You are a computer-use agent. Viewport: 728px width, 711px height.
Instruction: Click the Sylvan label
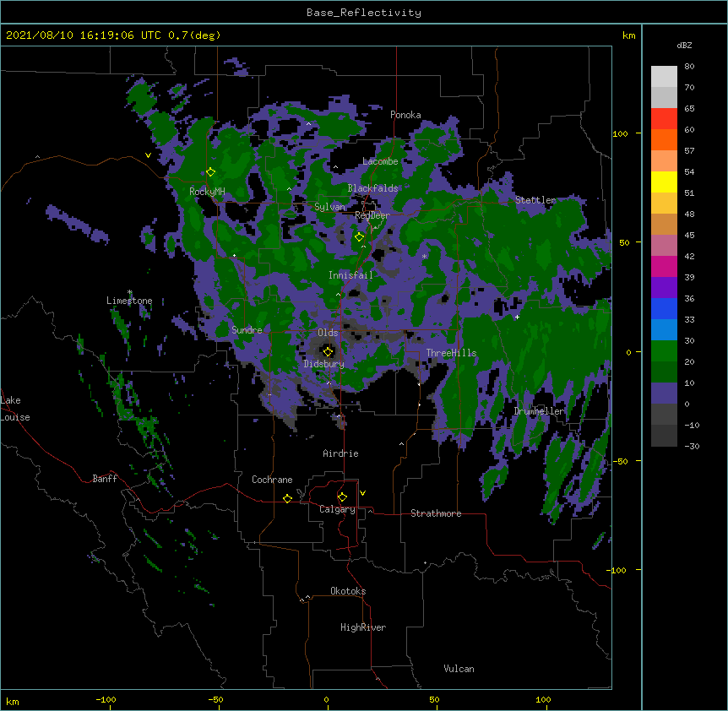coord(329,207)
